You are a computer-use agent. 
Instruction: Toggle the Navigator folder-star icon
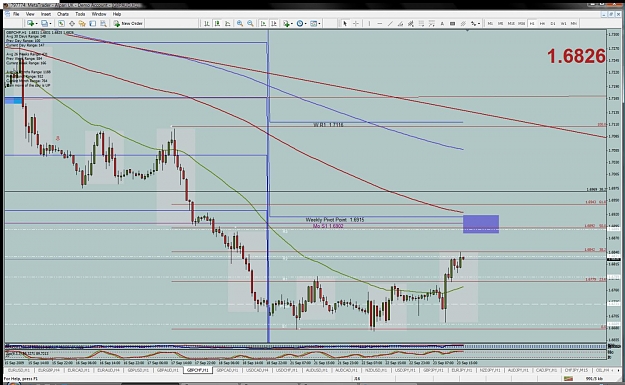click(x=82, y=24)
